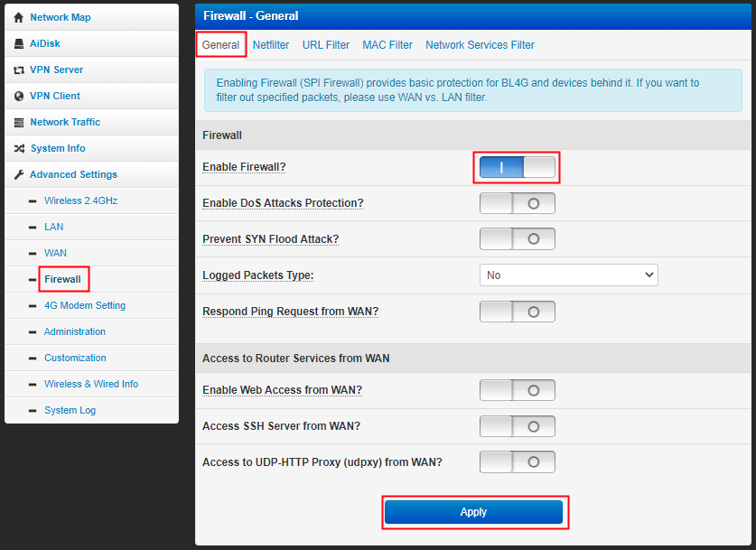The height and width of the screenshot is (550, 756).
Task: Turn off the Enable Firewall switch
Action: 517,167
